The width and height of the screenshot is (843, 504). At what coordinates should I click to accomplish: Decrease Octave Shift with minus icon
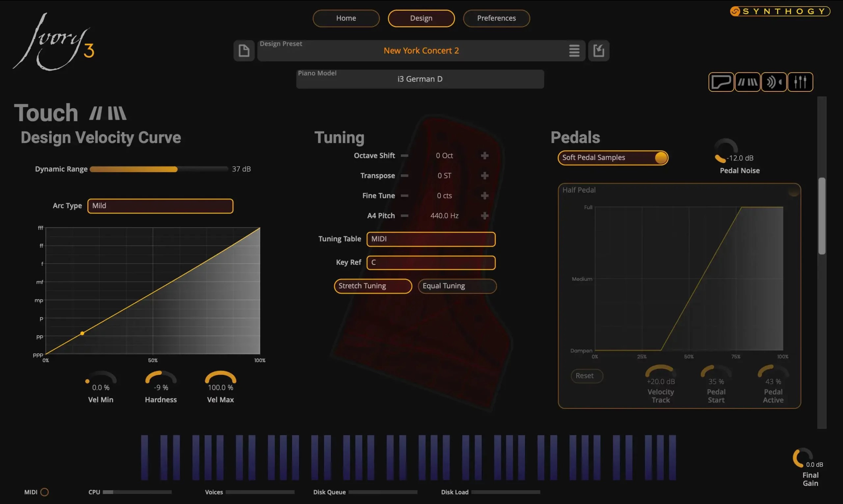click(404, 156)
